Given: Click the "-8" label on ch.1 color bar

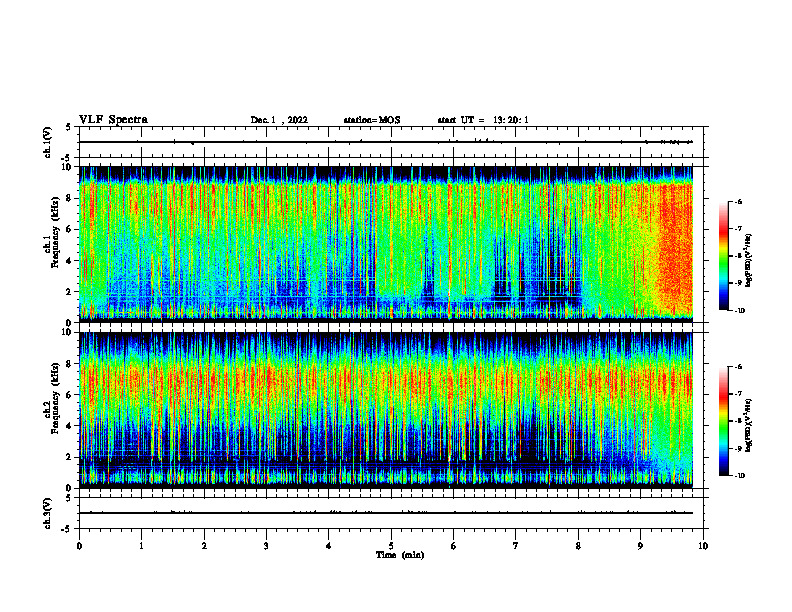Looking at the screenshot, I should click(738, 256).
